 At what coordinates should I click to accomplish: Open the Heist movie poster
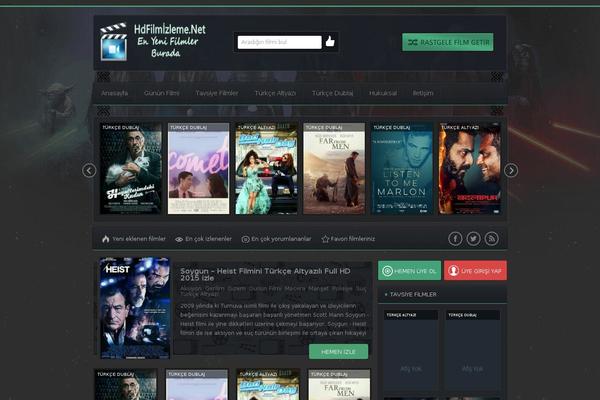coord(135,308)
